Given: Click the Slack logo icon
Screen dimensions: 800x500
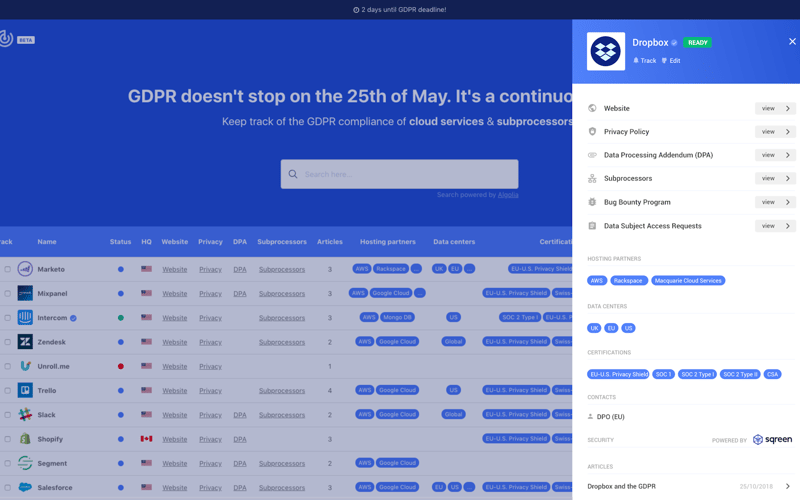Looking at the screenshot, I should pos(25,414).
